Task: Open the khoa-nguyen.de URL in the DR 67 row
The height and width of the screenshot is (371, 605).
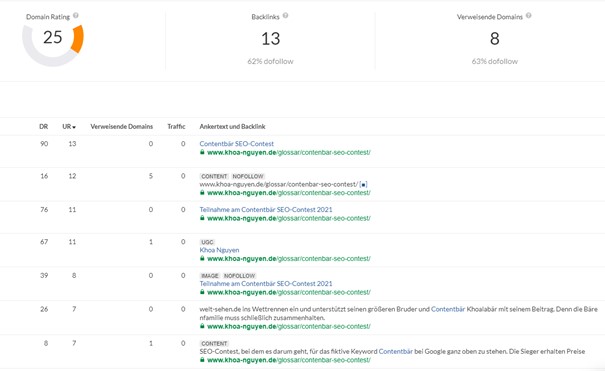Action: click(x=289, y=259)
